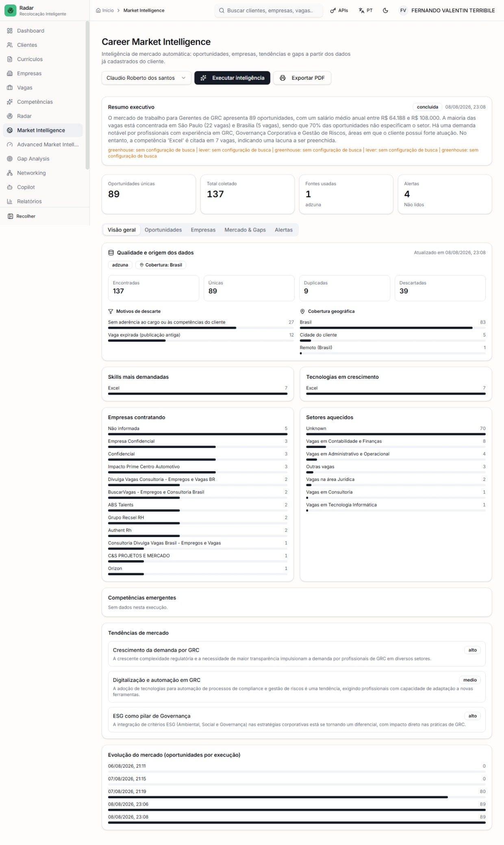Open Currículos sidebar item
The height and width of the screenshot is (845, 504).
tap(43, 59)
